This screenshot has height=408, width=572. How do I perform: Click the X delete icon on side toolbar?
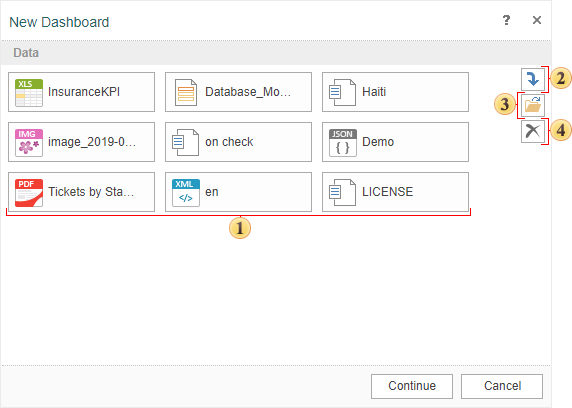click(533, 131)
